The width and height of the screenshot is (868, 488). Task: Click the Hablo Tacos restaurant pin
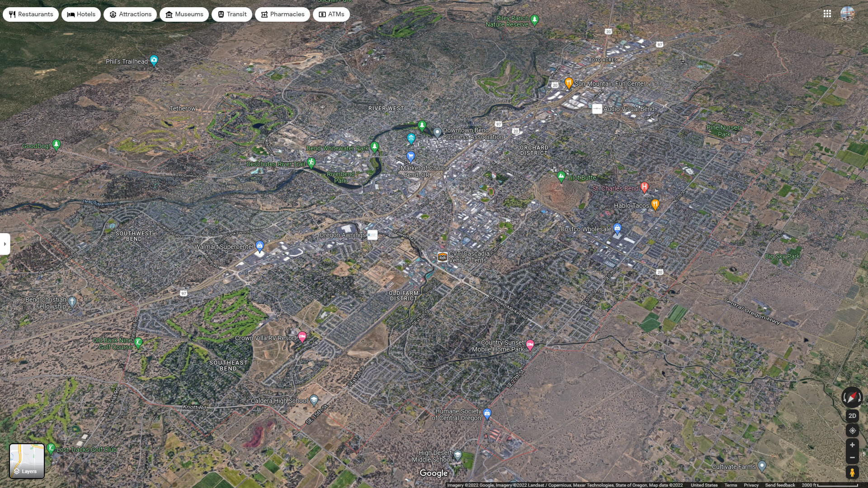coord(656,204)
